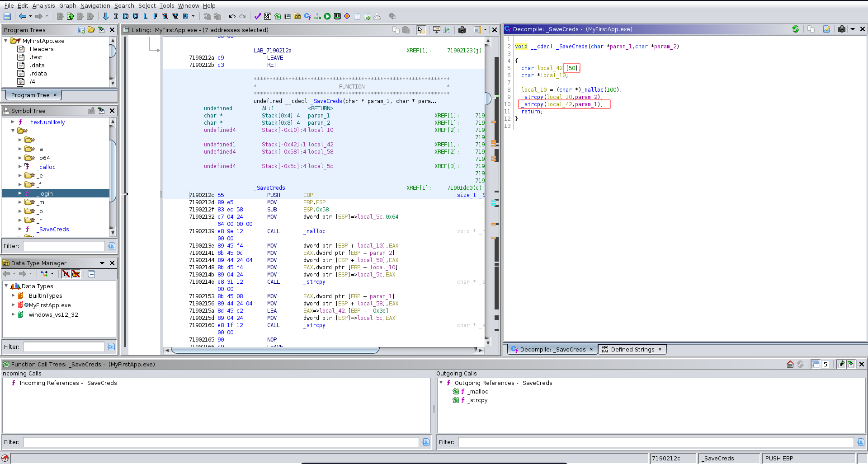Viewport: 868px width, 464px height.
Task: Go to the call trees home function
Action: [x=790, y=364]
